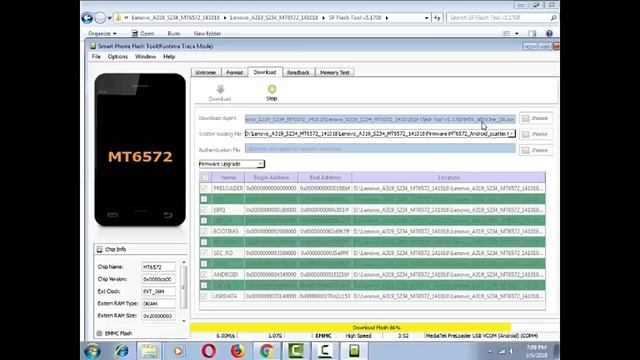Click the Explorer search magnifier icon
Viewport: 640px width, 360px height.
553,18
